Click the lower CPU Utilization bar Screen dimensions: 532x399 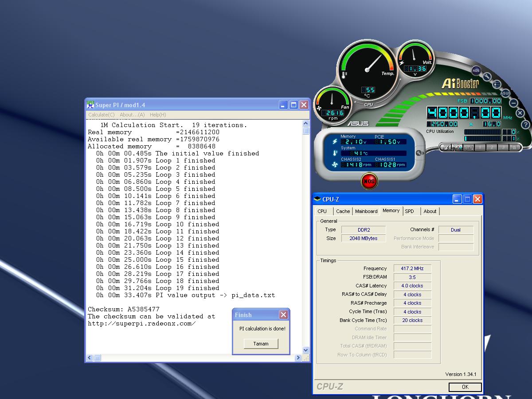tap(482, 139)
